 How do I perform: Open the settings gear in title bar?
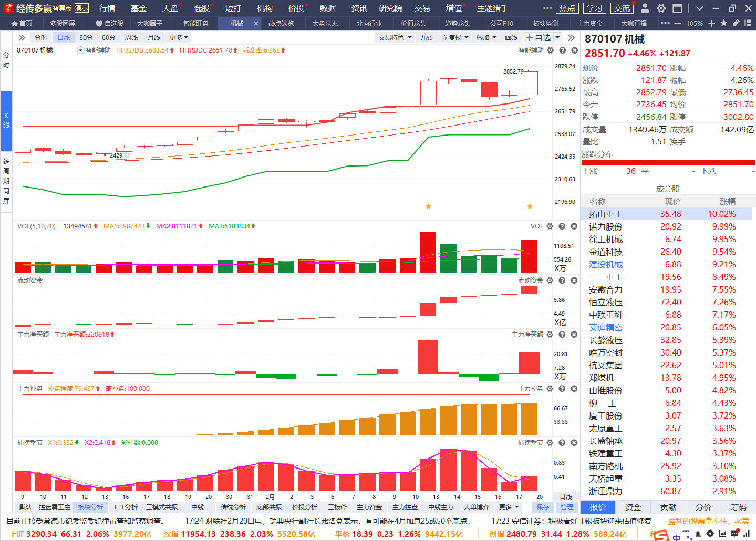pos(661,8)
